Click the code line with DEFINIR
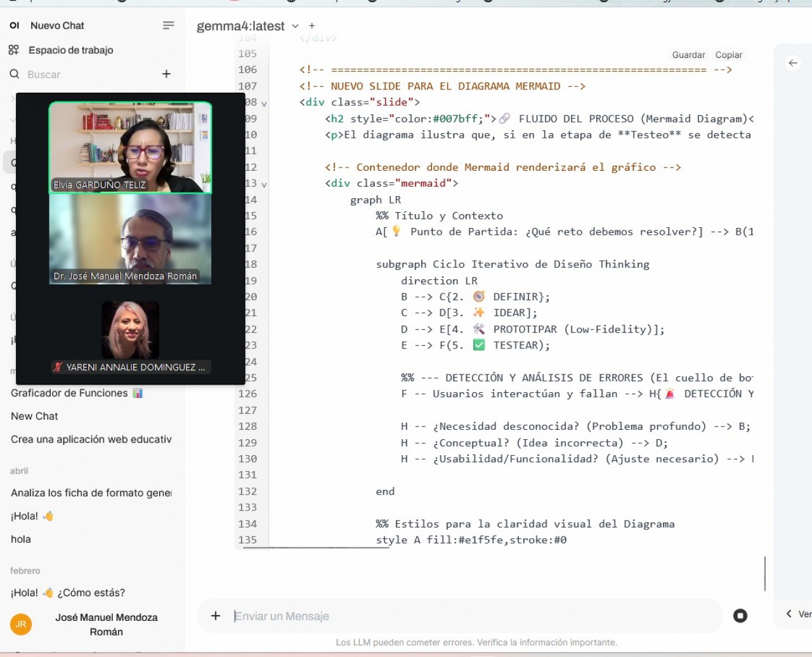The height and width of the screenshot is (657, 812). (x=475, y=297)
